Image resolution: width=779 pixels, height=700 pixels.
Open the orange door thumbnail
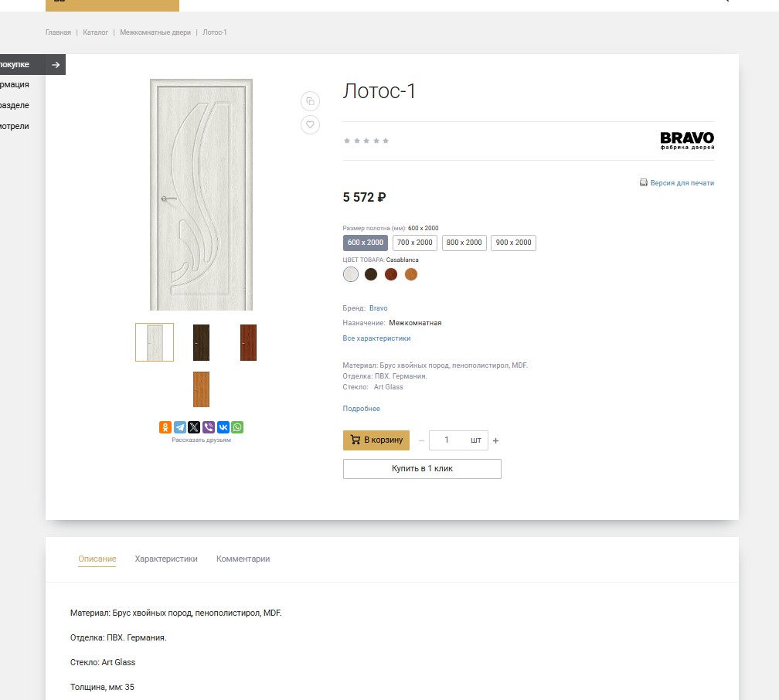201,389
